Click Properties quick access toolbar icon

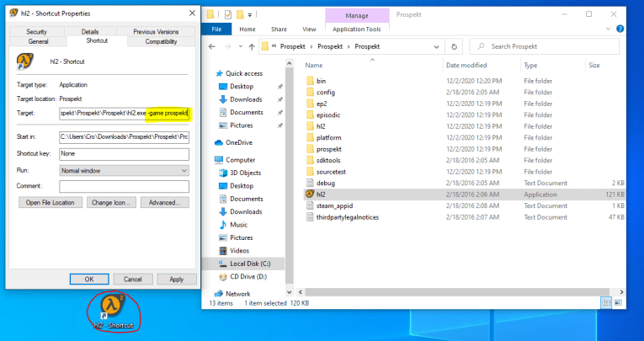click(228, 15)
